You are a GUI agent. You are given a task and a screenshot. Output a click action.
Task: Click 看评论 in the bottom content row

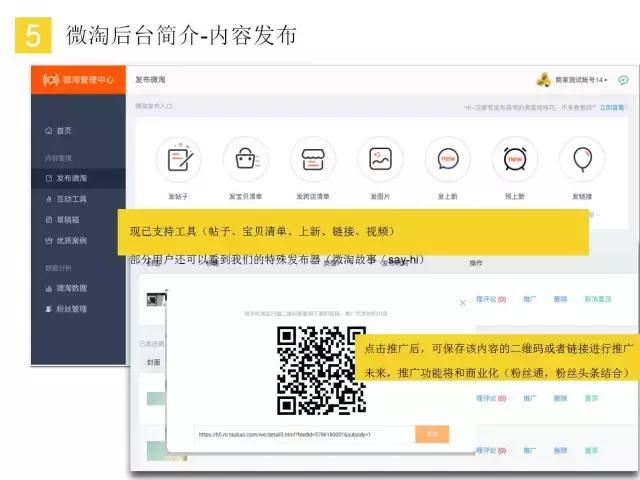(x=491, y=451)
